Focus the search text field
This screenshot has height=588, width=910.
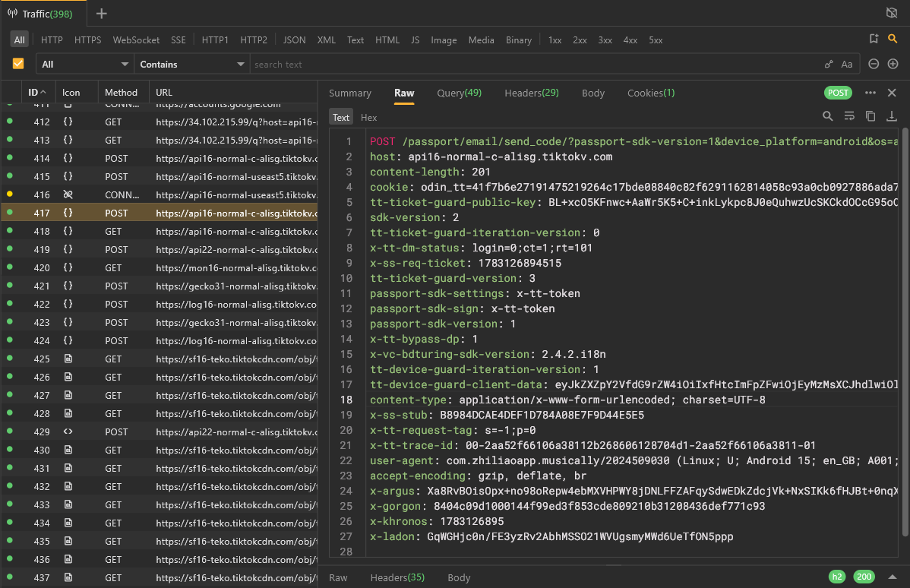click(534, 65)
